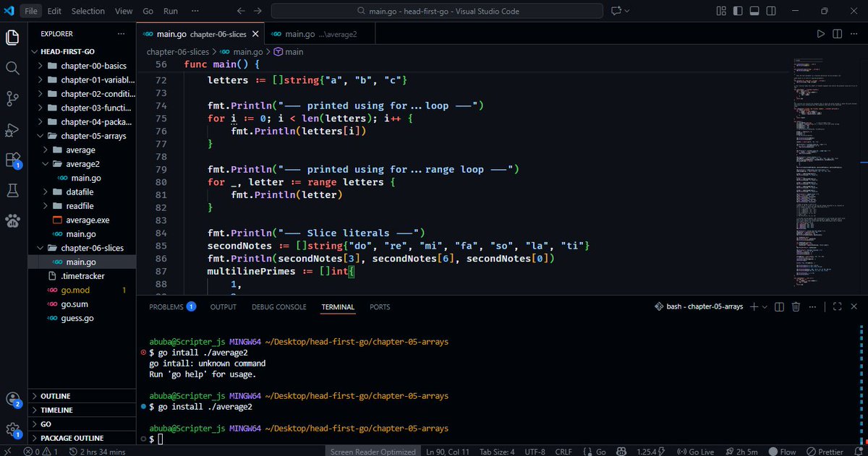Image resolution: width=868 pixels, height=456 pixels.
Task: Toggle Go Live server
Action: pyautogui.click(x=696, y=451)
